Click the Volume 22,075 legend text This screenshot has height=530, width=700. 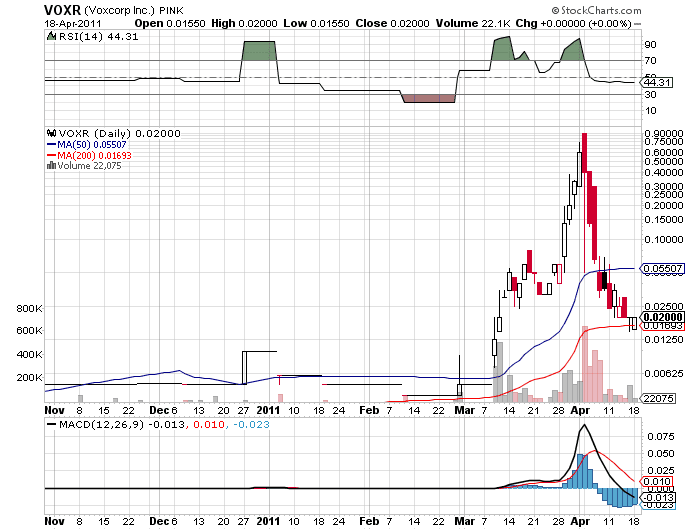(x=89, y=166)
